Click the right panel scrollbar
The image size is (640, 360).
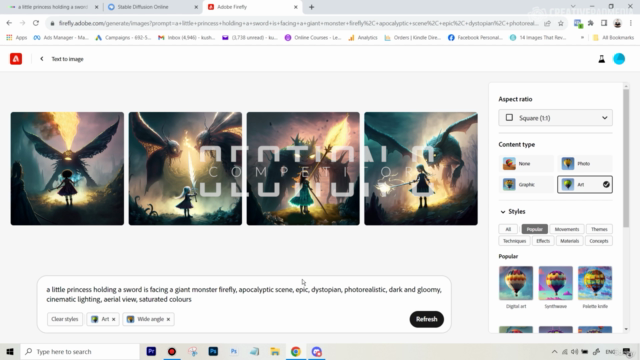[x=626, y=158]
